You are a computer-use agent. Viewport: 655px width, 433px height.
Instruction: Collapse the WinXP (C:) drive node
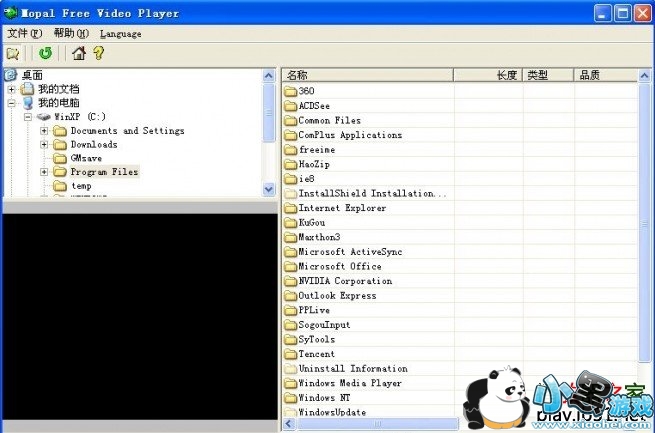tap(28, 117)
